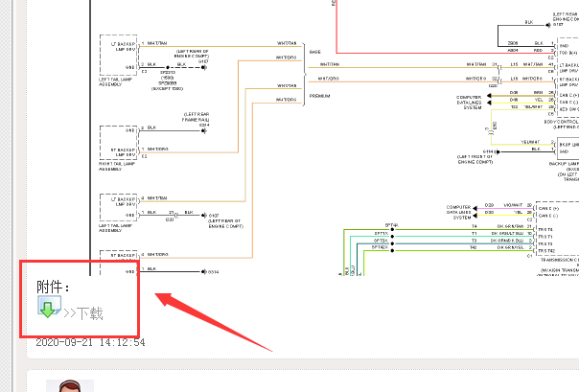Click the green download arrow attachment icon
579x392 pixels.
[x=50, y=307]
